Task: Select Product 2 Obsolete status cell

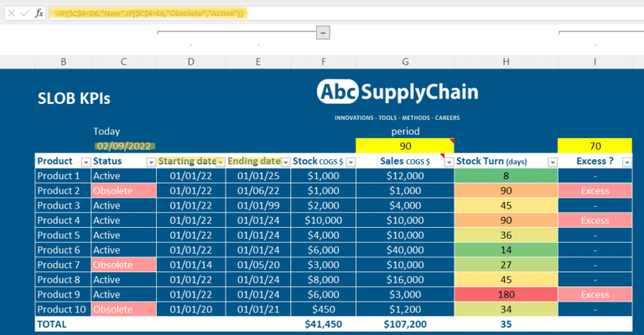Action: 123,191
